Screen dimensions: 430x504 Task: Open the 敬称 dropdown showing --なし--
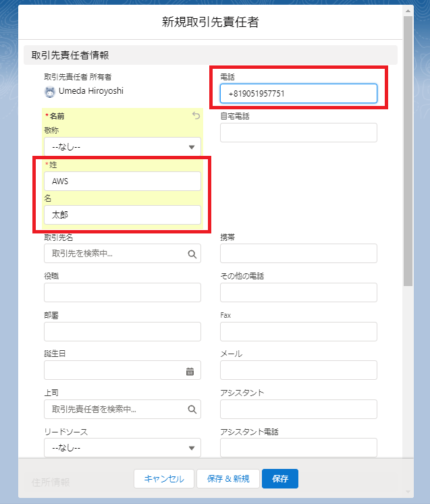pyautogui.click(x=123, y=147)
